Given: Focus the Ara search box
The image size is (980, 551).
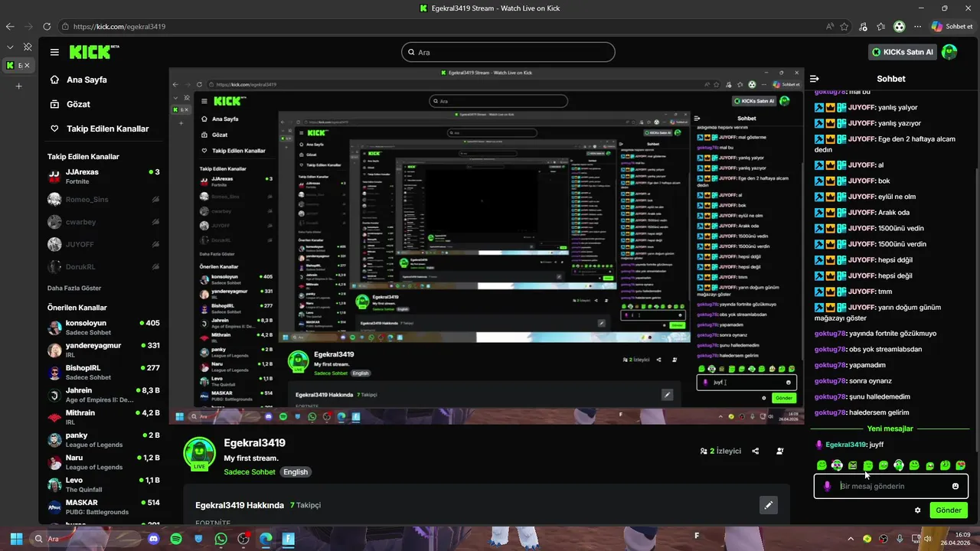Looking at the screenshot, I should (x=508, y=52).
